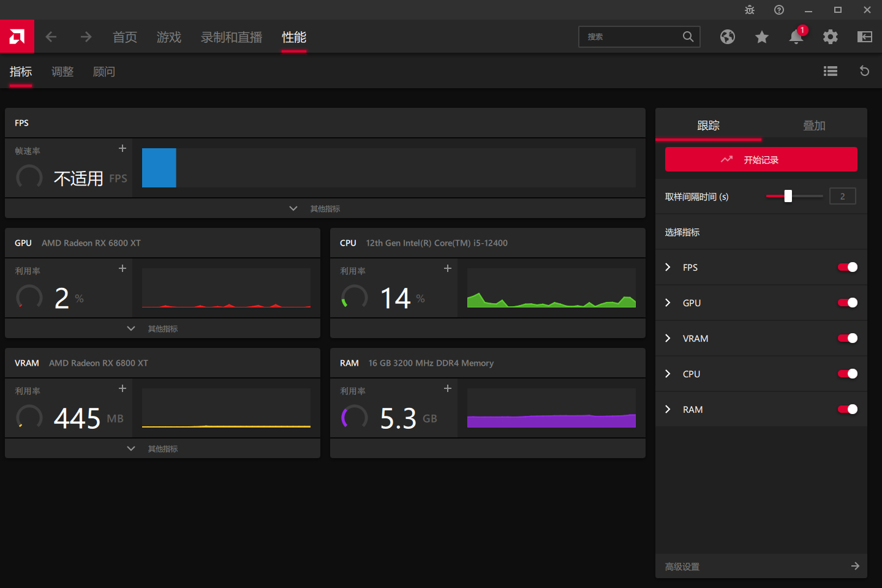Expand GPU metric options chevron
The image size is (882, 588).
668,303
